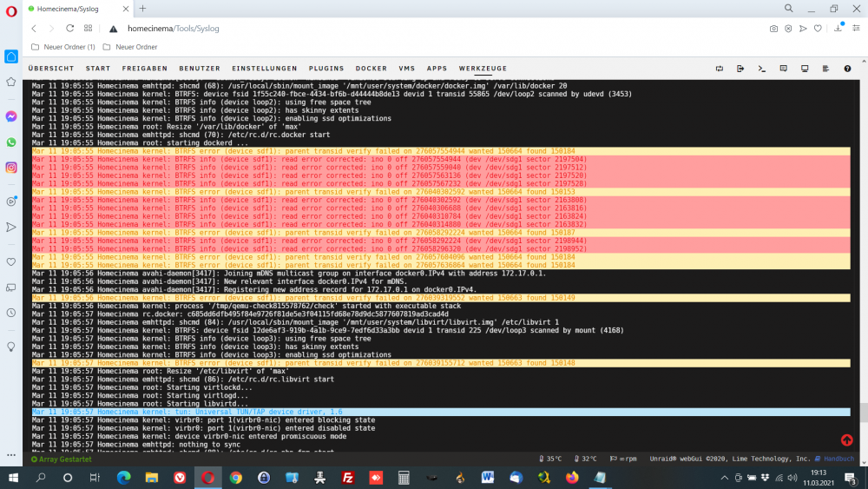The width and height of the screenshot is (868, 489).
Task: Open Google Chrome from the taskbar
Action: point(236,478)
